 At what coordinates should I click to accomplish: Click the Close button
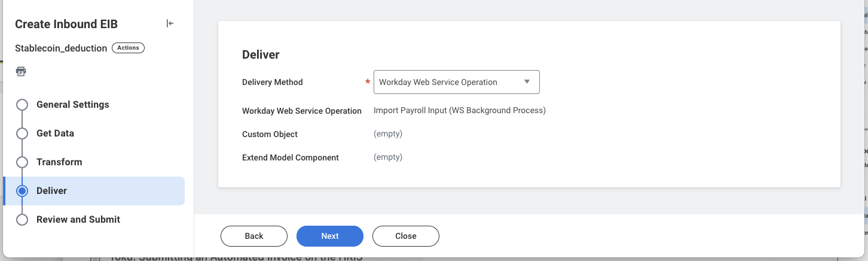click(x=406, y=236)
